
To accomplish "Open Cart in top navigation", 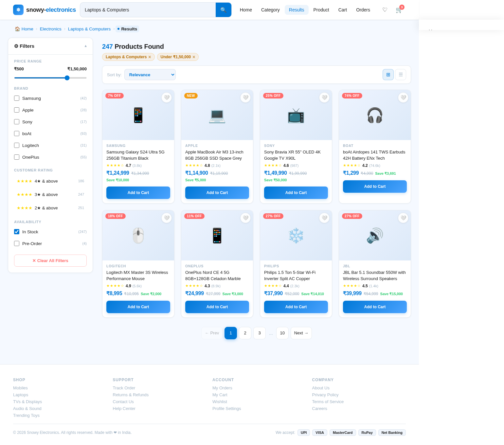I will [343, 10].
